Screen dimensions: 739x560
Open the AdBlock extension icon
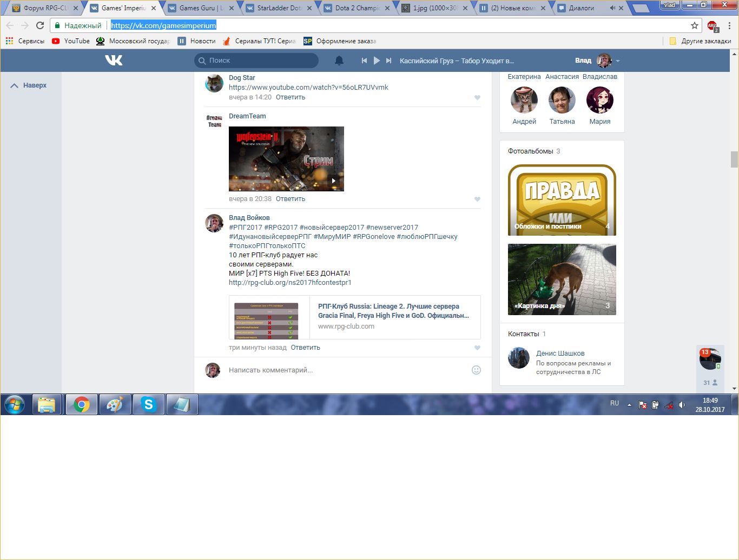[x=712, y=25]
